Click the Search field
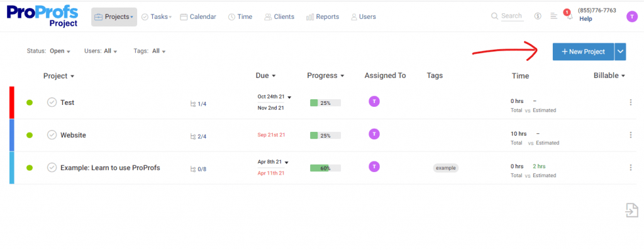644x250 pixels. pos(508,16)
